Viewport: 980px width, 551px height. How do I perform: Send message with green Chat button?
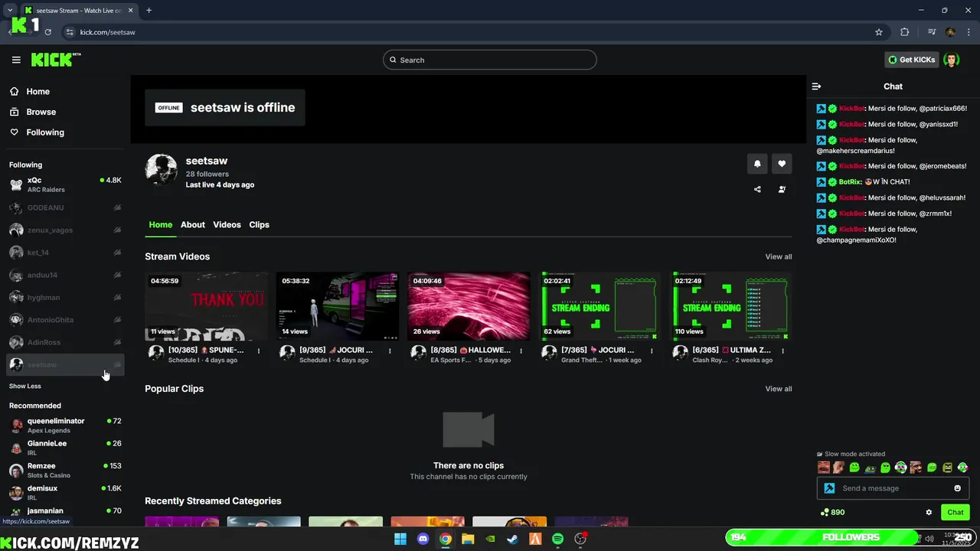[x=955, y=513]
